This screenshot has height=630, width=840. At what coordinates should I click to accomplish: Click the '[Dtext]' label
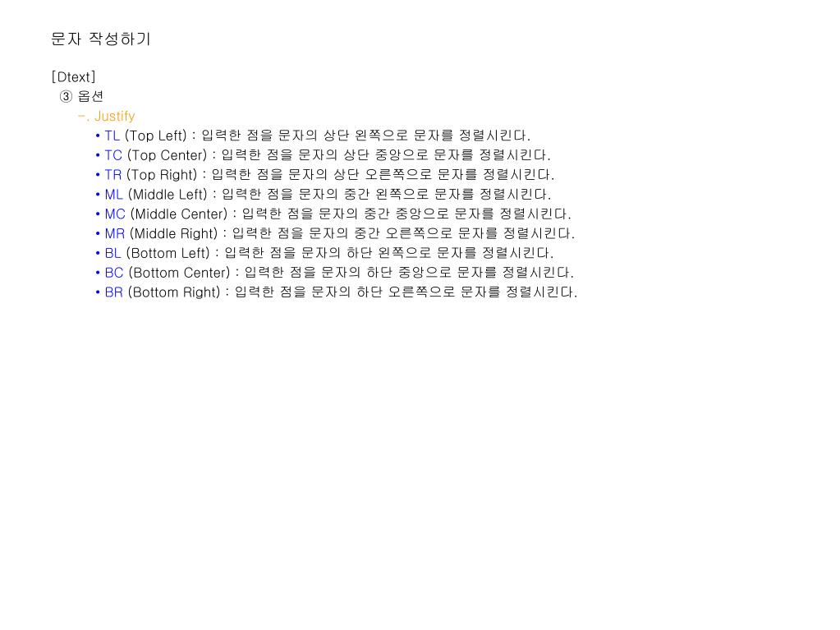[73, 77]
